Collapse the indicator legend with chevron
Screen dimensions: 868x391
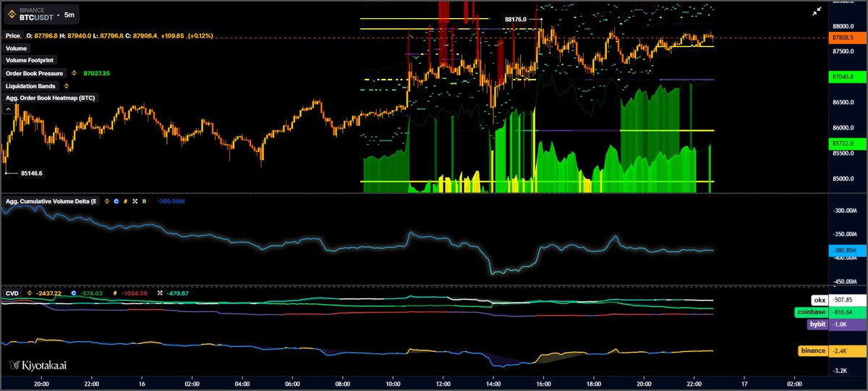pyautogui.click(x=8, y=109)
